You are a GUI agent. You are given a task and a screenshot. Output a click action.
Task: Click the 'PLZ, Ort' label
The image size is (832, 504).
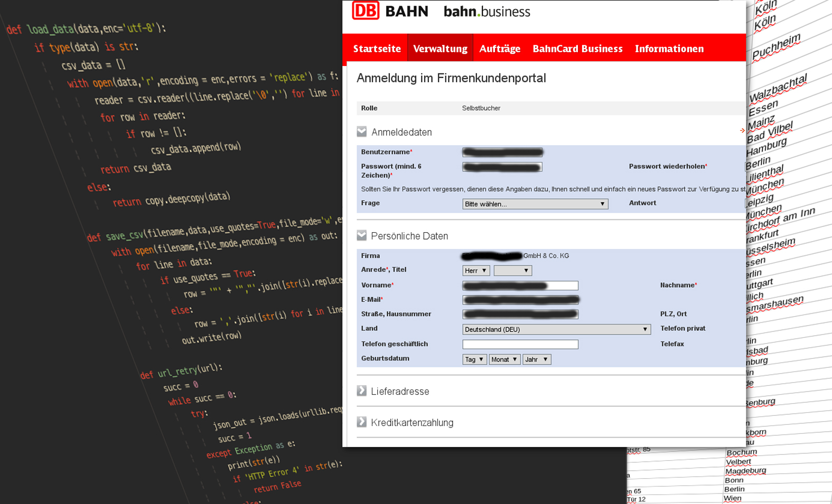coord(674,314)
